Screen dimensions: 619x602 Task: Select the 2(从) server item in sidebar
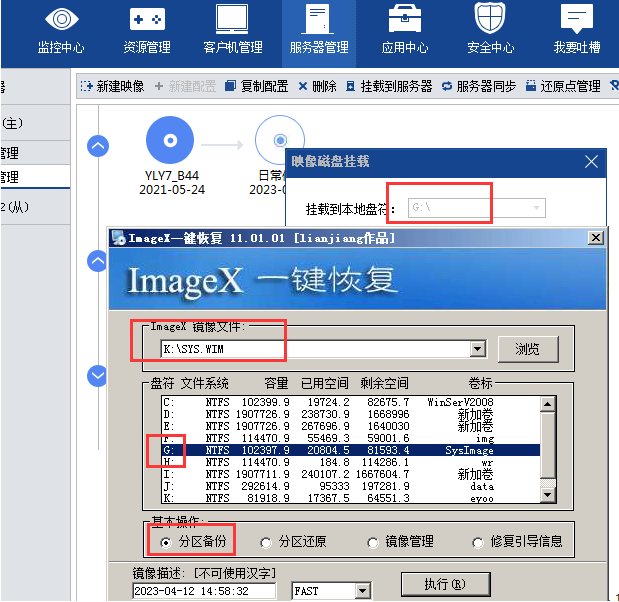[36, 207]
